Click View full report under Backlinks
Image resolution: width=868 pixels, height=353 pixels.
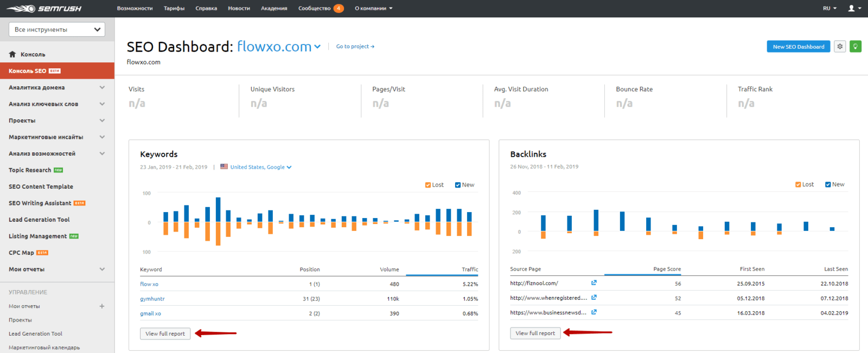point(535,333)
